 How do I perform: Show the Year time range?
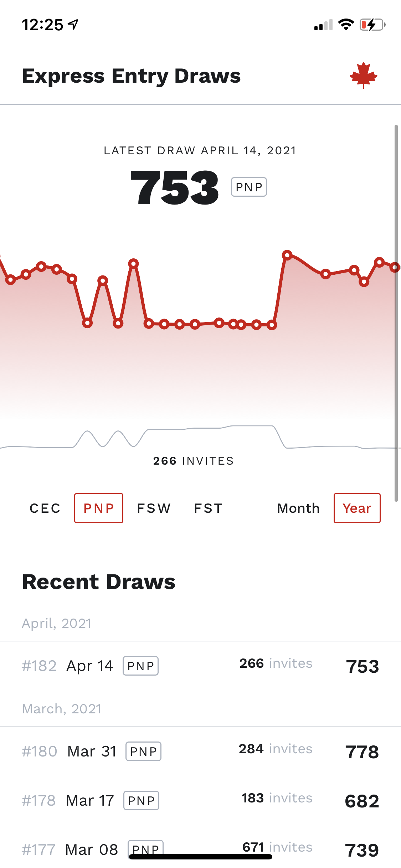point(357,508)
